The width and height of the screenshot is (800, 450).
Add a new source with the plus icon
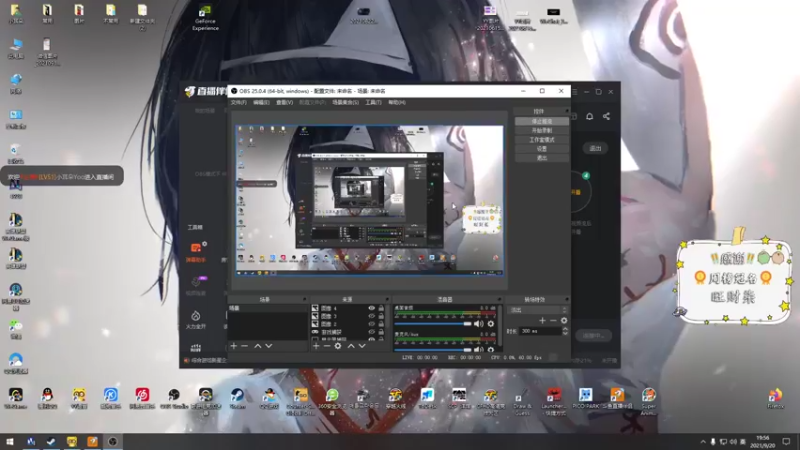[x=316, y=346]
